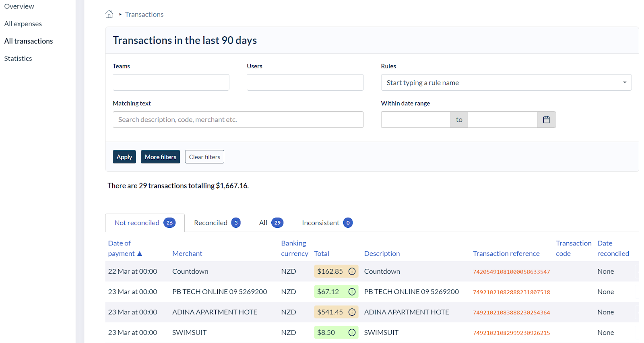
Task: Sort by Date reconciled column
Action: coord(613,248)
